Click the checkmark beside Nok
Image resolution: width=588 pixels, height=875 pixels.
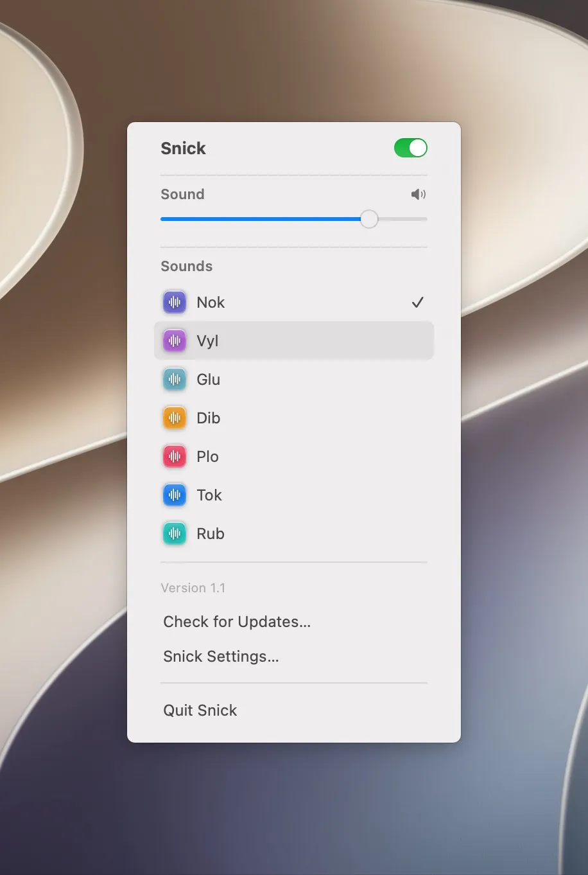418,302
